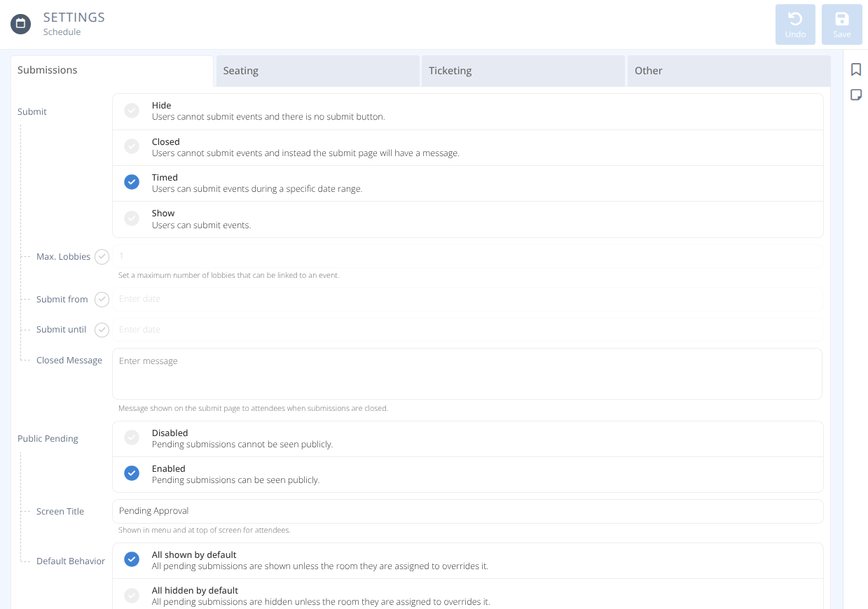Click the checkmark icon next to Submit until

[x=102, y=330]
